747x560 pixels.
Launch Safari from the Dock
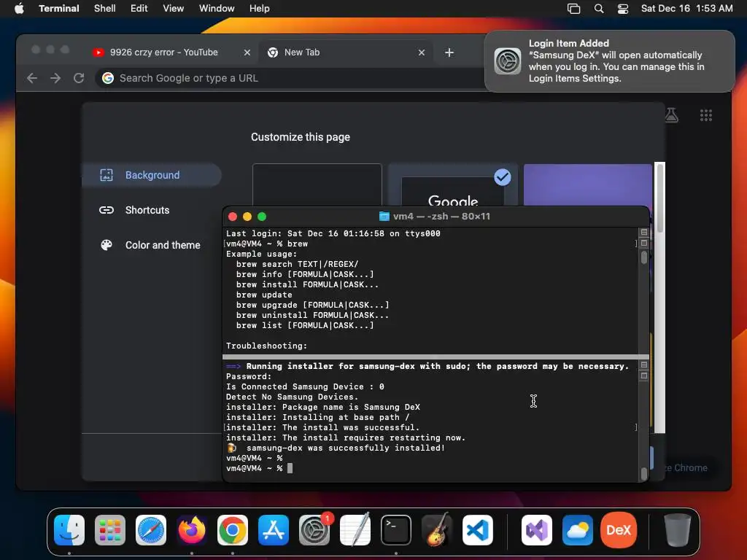click(151, 530)
